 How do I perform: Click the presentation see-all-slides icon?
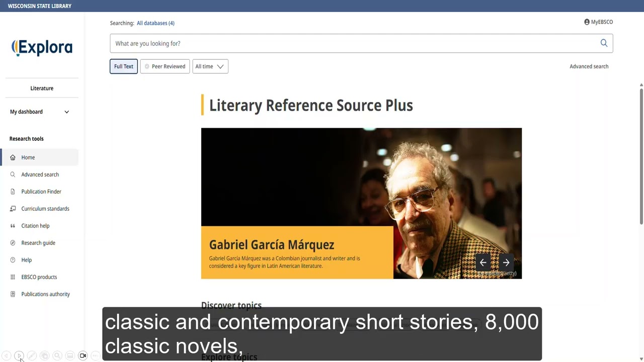point(44,355)
